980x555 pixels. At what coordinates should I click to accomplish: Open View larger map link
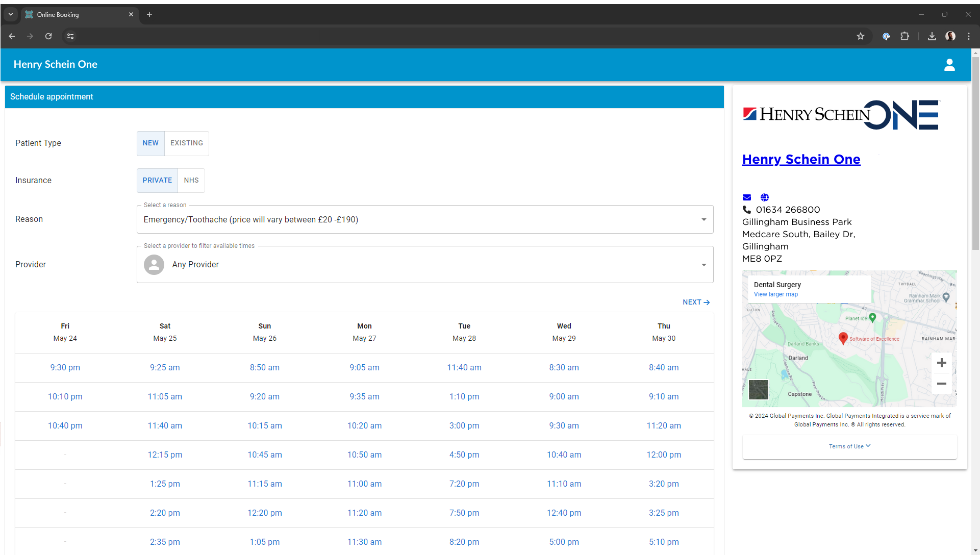(x=775, y=294)
